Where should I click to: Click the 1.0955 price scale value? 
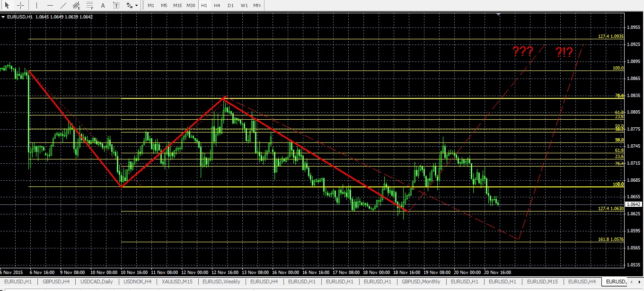(x=634, y=27)
